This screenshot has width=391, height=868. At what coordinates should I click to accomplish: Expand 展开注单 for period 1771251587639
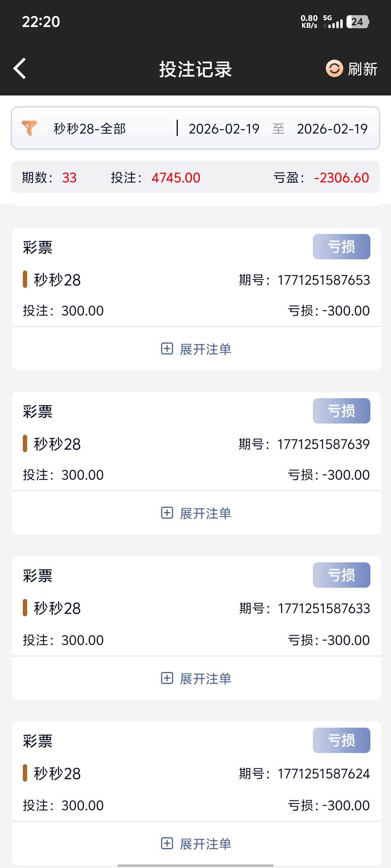click(205, 513)
